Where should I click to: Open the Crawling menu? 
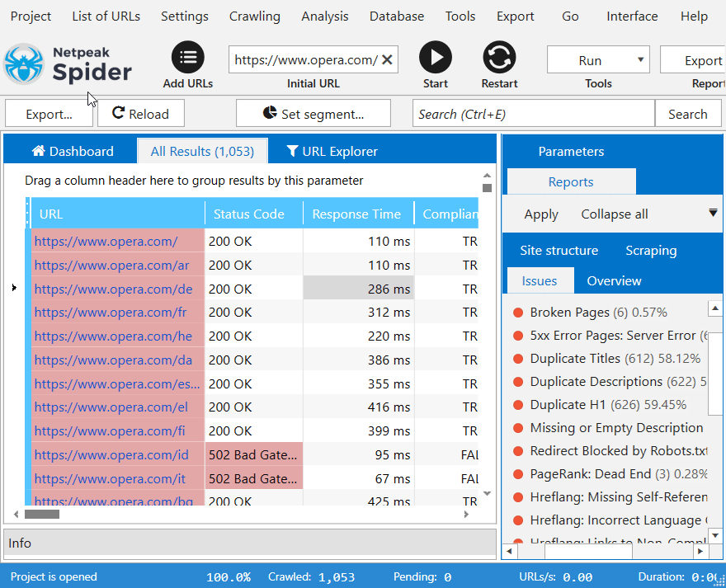click(255, 16)
